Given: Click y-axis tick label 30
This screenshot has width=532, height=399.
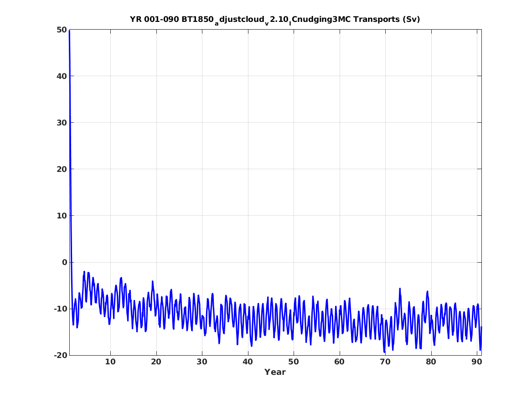Looking at the screenshot, I should pyautogui.click(x=62, y=123).
